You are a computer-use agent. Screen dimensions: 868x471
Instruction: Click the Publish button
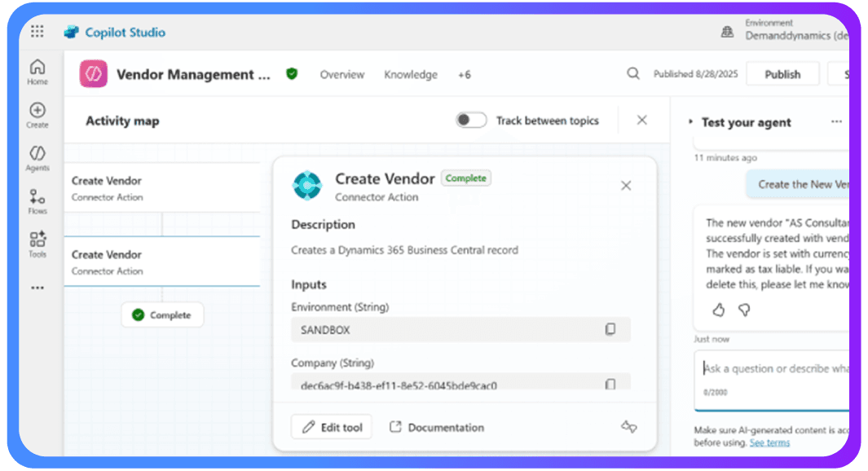(782, 74)
